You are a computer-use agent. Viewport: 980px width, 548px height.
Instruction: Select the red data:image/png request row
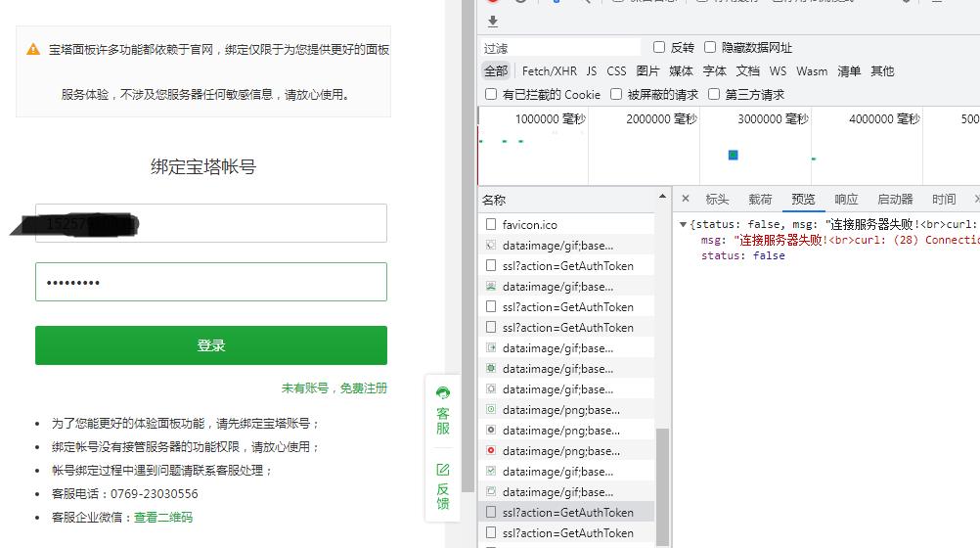566,451
